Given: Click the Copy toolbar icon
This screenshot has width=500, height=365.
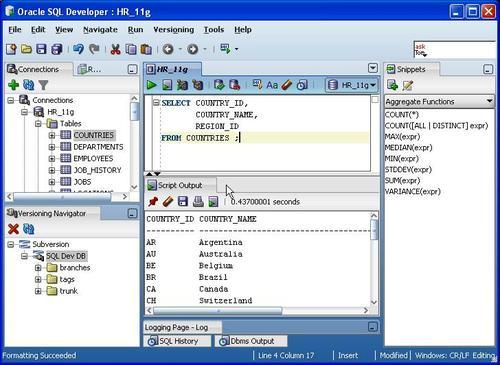Looking at the screenshot, I should click(131, 49).
